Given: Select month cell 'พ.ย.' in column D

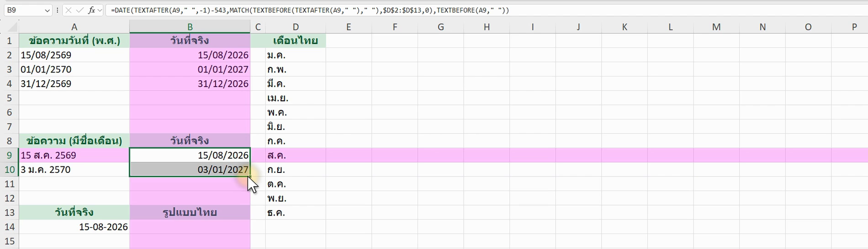Looking at the screenshot, I should coord(296,198).
